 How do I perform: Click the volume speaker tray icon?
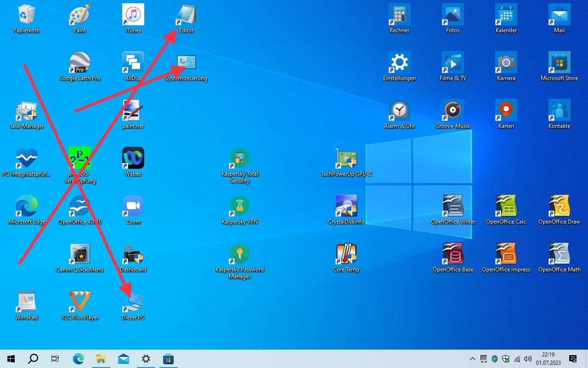[x=528, y=359]
